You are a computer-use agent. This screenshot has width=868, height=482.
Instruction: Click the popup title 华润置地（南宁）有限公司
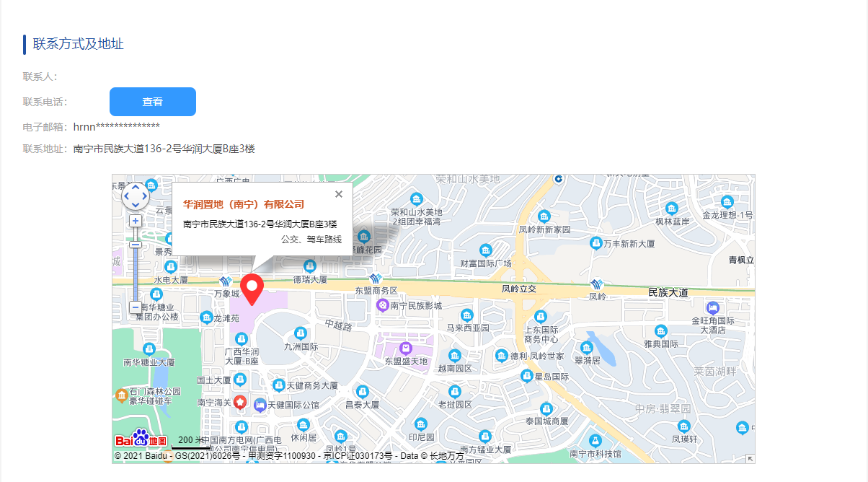coord(244,204)
